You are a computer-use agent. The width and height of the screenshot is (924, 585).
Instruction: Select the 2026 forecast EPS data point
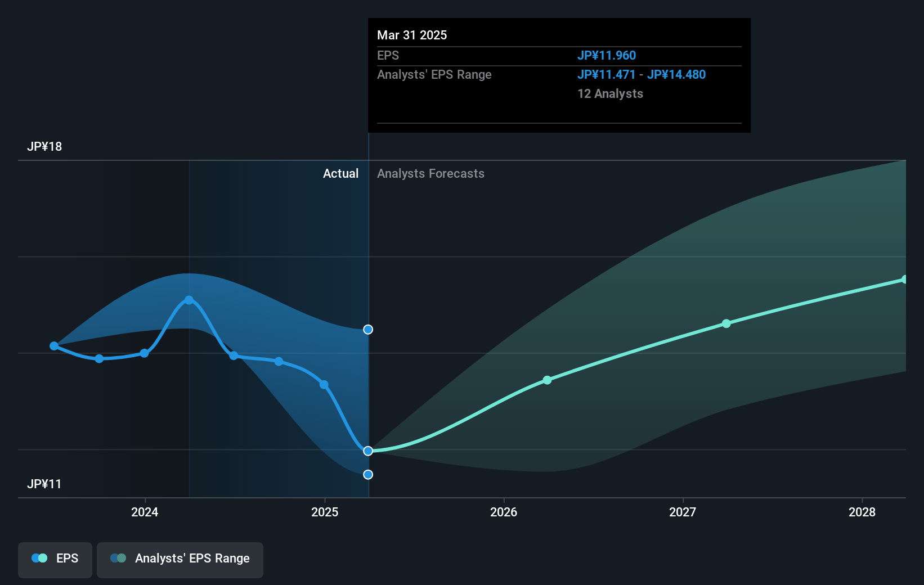tap(547, 380)
